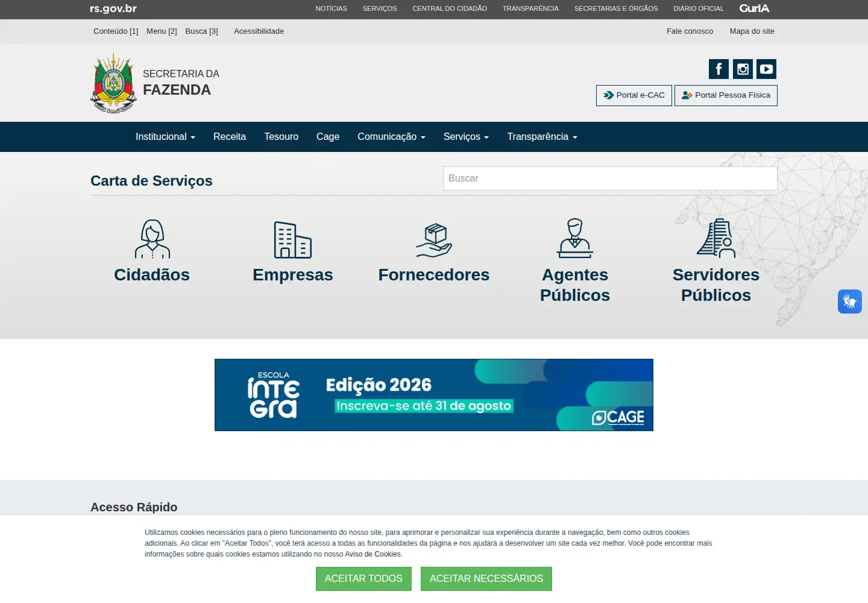Open CENTRAL DO CIDADÃO link

(450, 8)
